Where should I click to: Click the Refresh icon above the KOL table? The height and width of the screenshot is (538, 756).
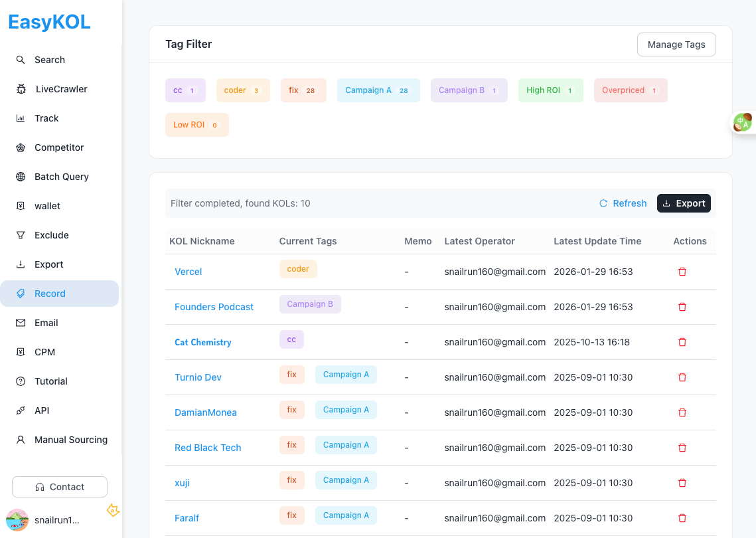point(603,203)
